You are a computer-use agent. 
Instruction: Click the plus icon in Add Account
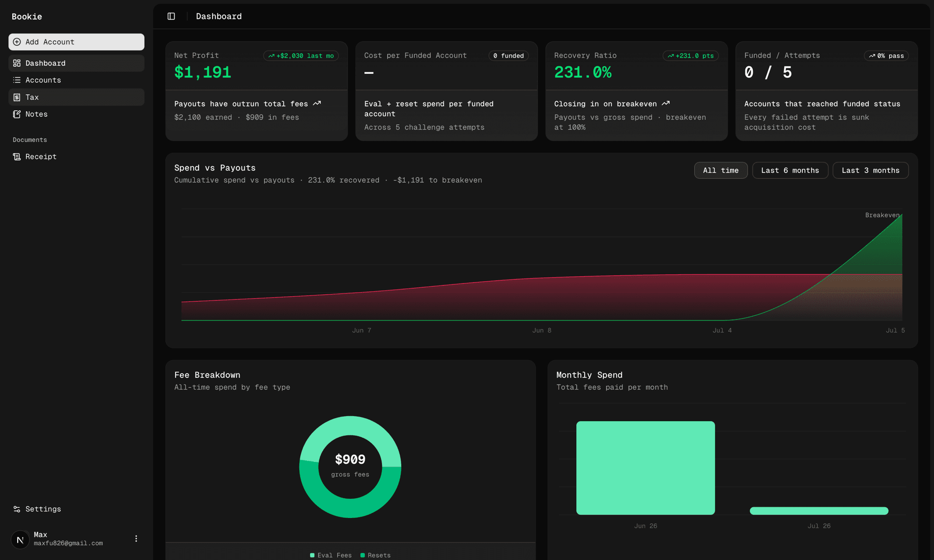click(17, 42)
